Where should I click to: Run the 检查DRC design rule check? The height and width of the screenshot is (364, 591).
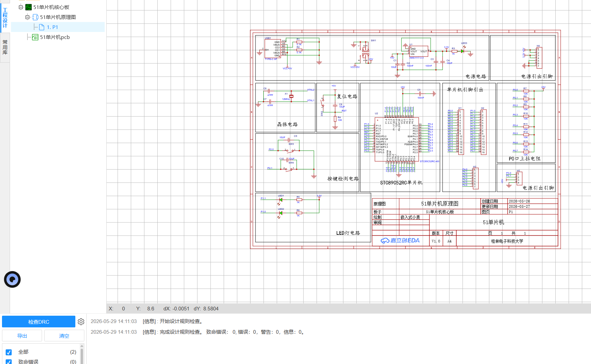(x=39, y=322)
